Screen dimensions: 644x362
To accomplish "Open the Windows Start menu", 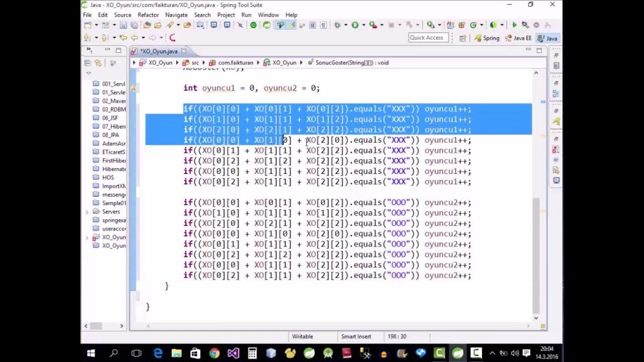I will pyautogui.click(x=91, y=353).
